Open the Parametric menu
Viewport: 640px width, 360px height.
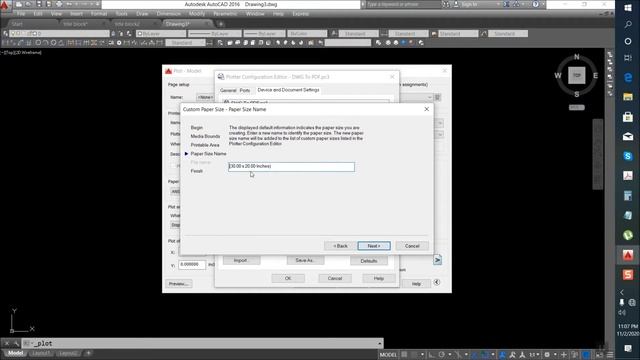click(225, 14)
